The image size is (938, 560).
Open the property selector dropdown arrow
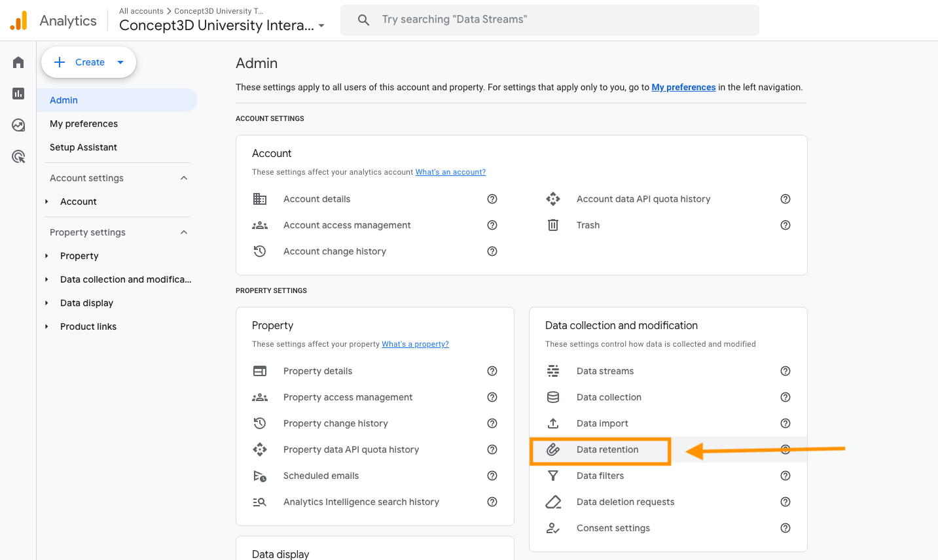321,26
